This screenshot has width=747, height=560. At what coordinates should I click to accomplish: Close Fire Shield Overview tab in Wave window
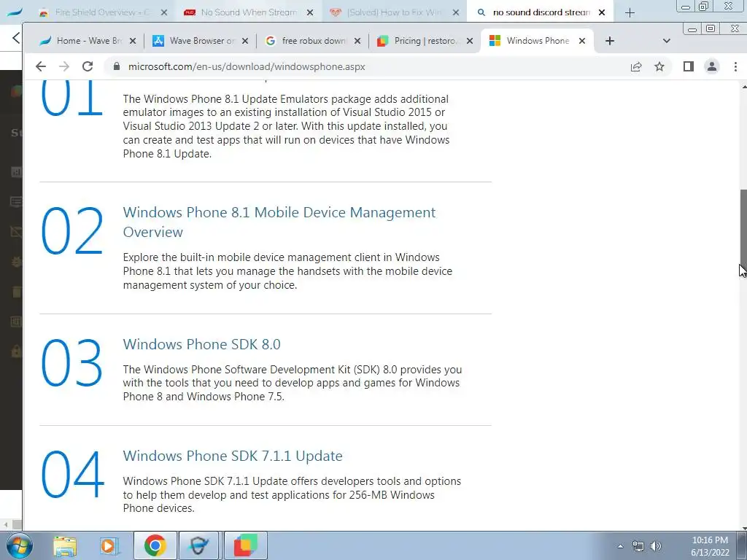[x=164, y=12]
